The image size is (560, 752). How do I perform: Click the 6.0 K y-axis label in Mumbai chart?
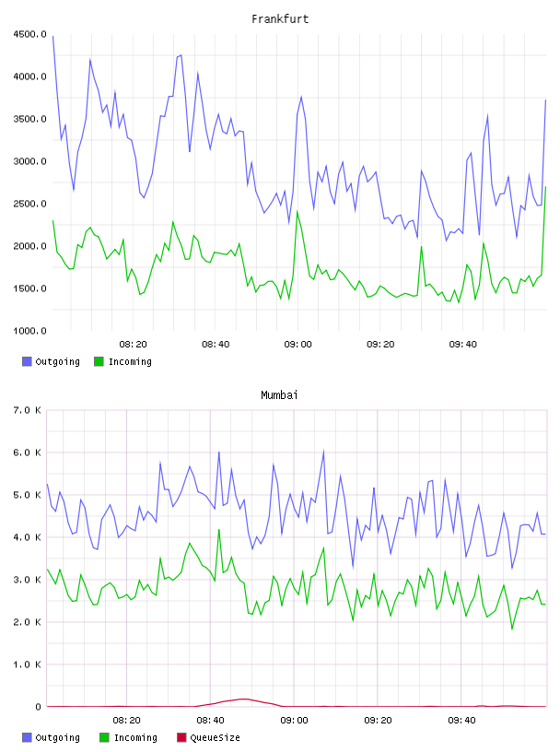tap(27, 452)
